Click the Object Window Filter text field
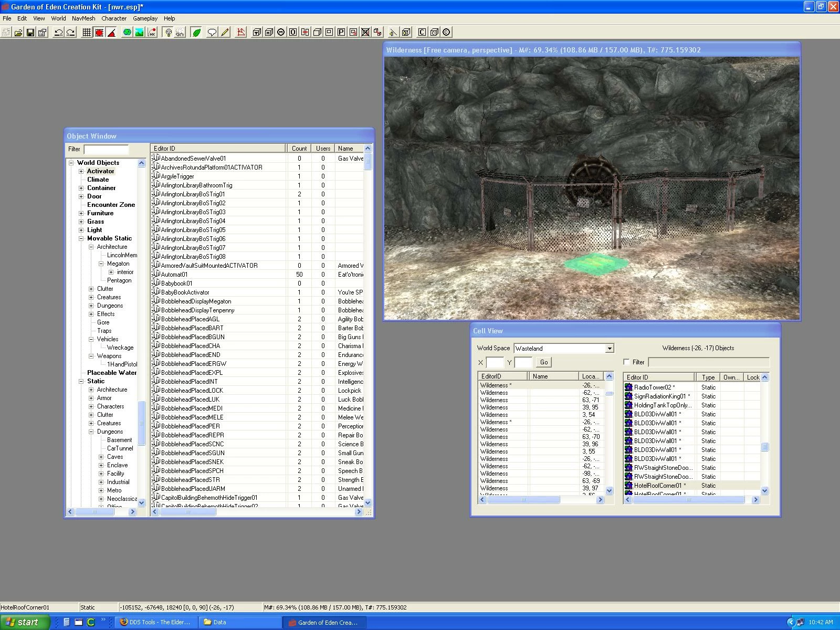 [106, 149]
